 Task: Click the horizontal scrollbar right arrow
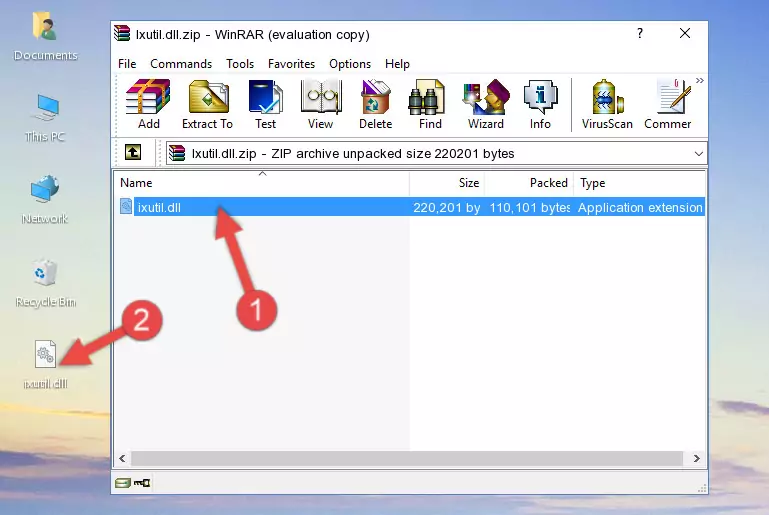pos(696,459)
